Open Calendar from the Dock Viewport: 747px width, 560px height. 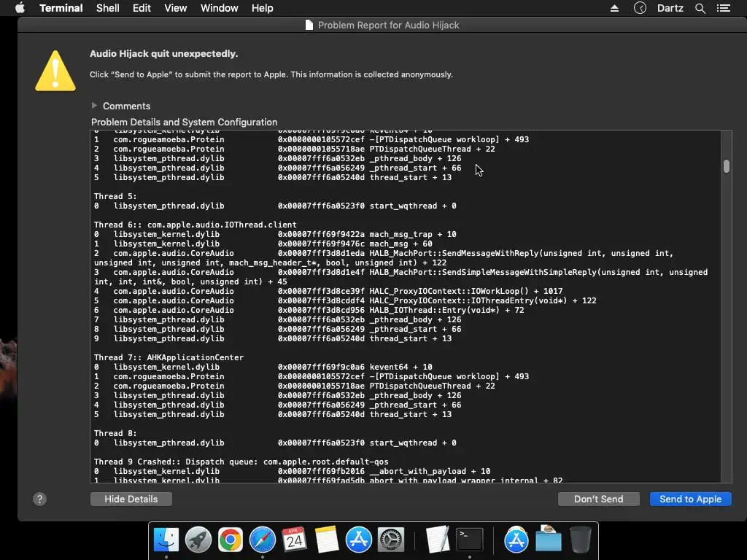tap(294, 540)
